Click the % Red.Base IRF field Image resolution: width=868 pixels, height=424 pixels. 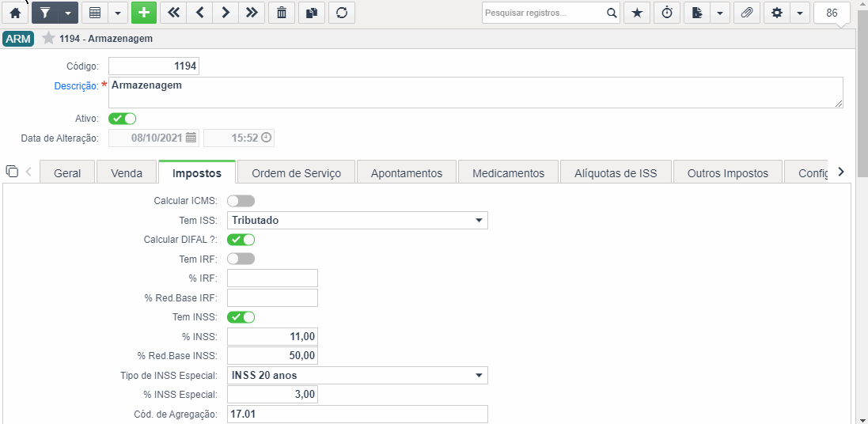pos(272,297)
